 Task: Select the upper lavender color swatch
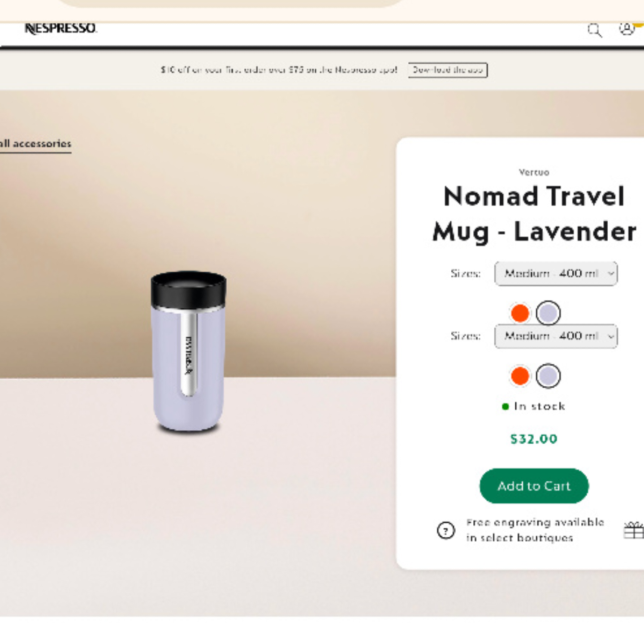pos(549,313)
